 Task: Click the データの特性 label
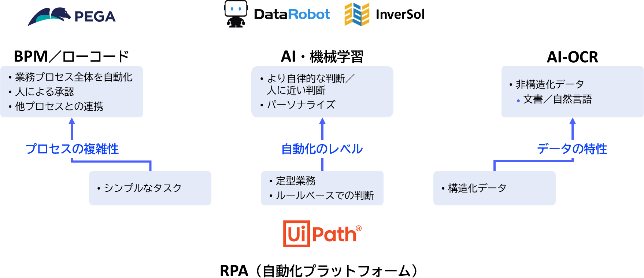[x=572, y=149]
